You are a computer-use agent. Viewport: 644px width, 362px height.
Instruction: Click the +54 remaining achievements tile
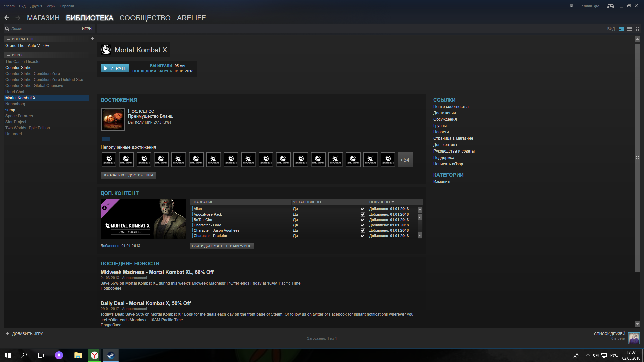(x=405, y=160)
